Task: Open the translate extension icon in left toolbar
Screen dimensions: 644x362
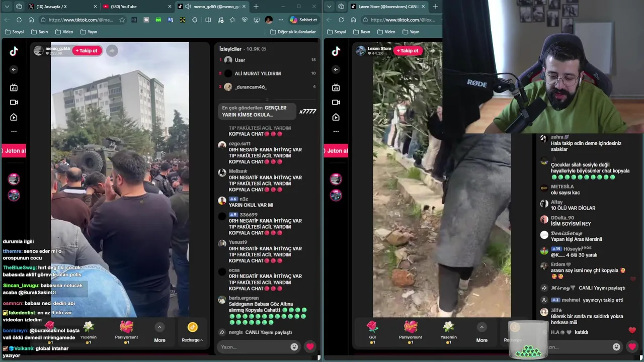Action: pyautogui.click(x=170, y=20)
